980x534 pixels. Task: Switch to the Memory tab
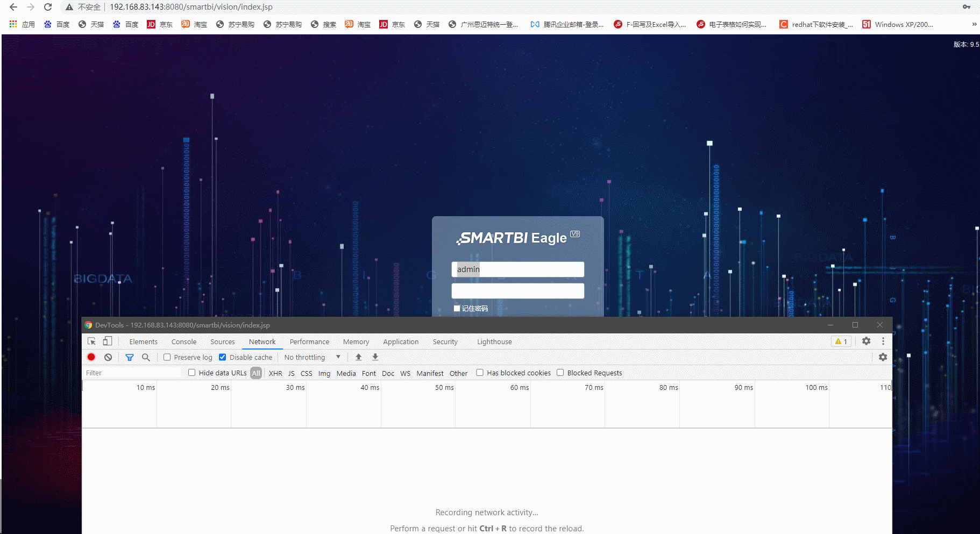tap(356, 341)
